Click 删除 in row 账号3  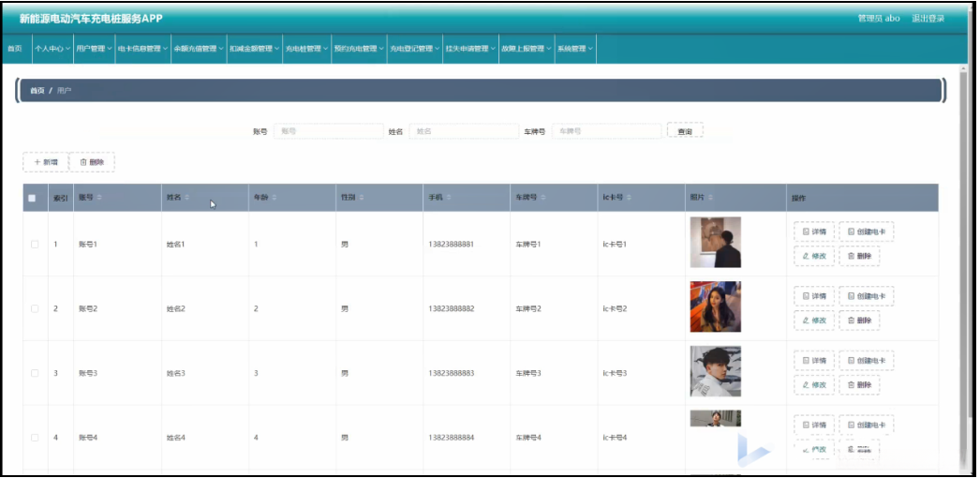pos(859,385)
